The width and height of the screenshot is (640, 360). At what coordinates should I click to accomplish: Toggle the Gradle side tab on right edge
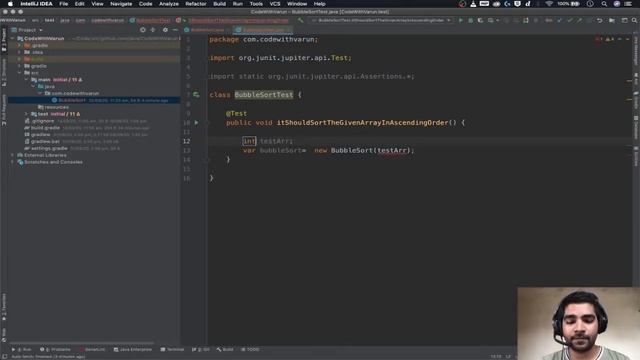[x=636, y=100]
